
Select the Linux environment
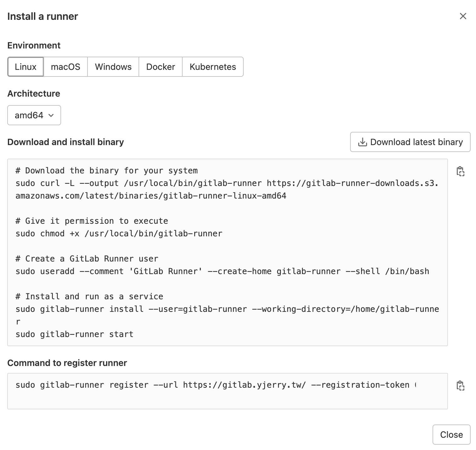point(25,67)
